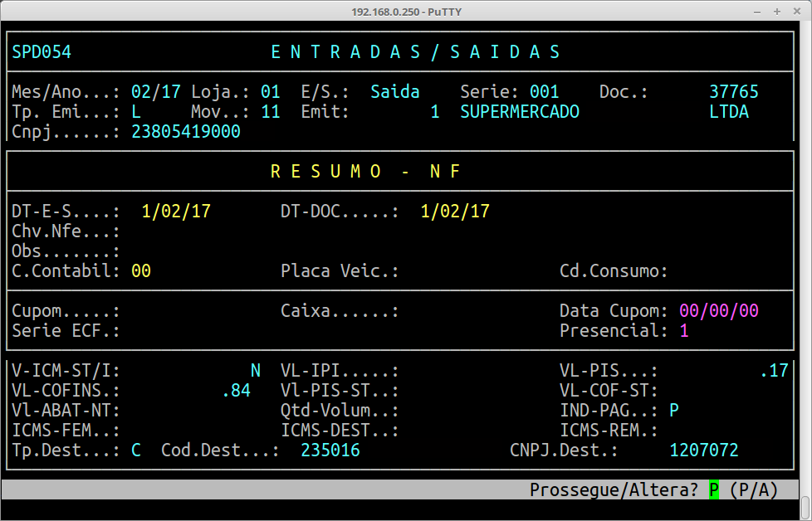Click the CNPJ.Dest value 1207072
This screenshot has height=521, width=812.
(703, 450)
